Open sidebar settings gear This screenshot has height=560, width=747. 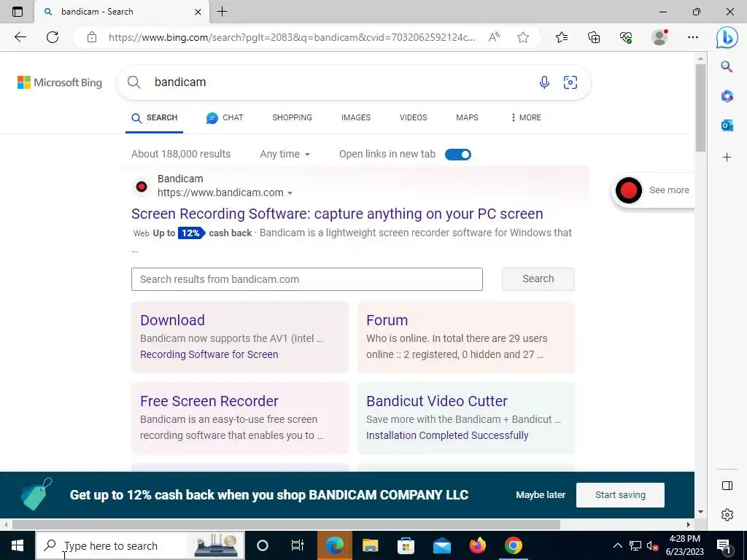coord(727,515)
